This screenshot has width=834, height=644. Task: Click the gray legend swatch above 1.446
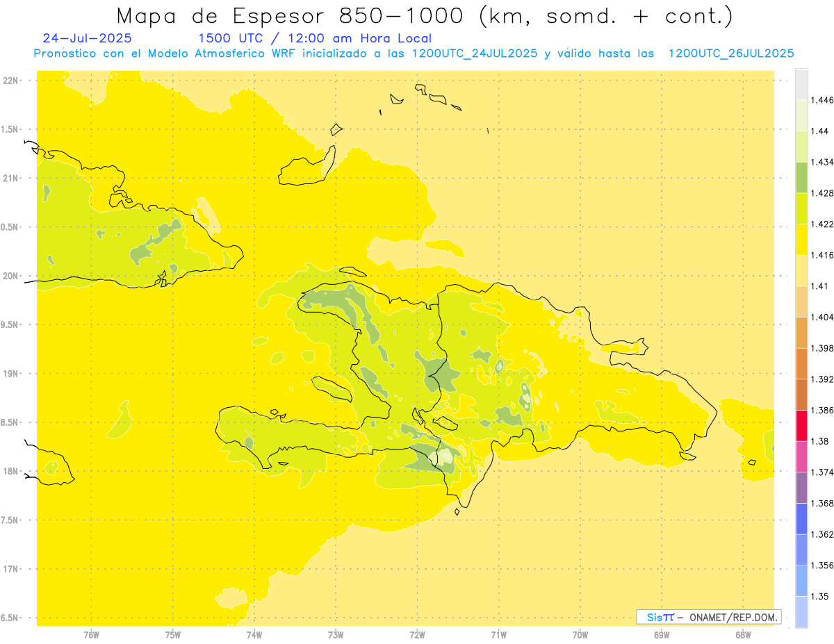[802, 85]
